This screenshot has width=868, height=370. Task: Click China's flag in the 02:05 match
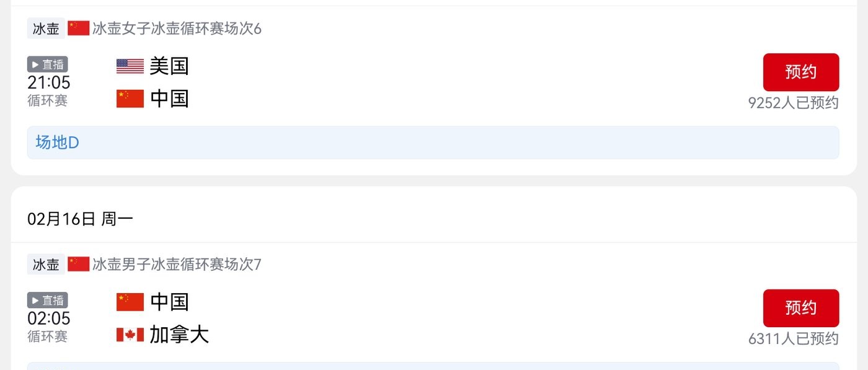point(130,302)
